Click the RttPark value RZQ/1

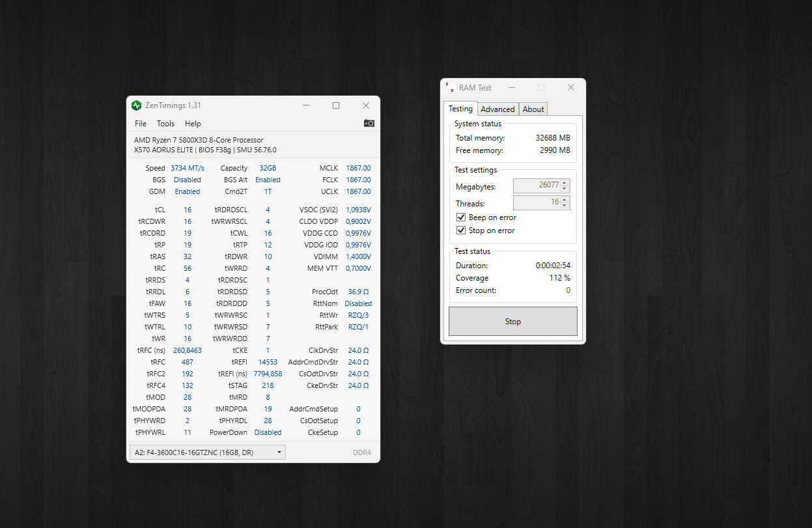tap(359, 327)
